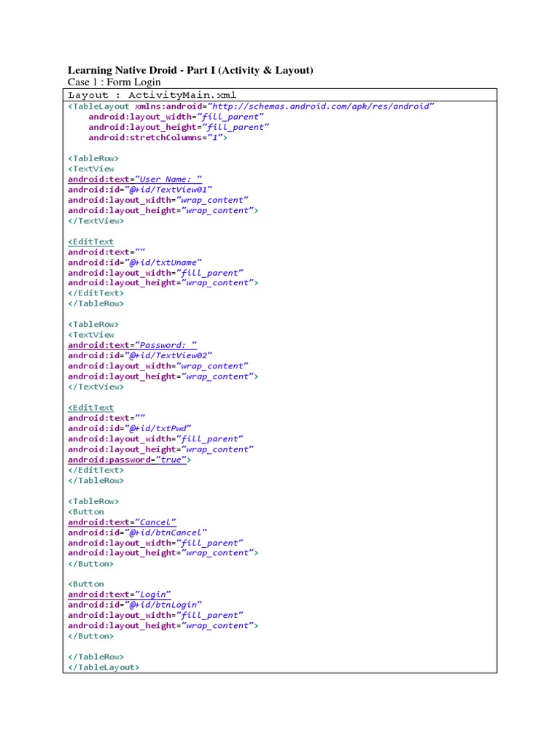Click the android:id="@+id/btnLogin" line
Viewport: 560px width, 747px height.
pyautogui.click(x=135, y=605)
